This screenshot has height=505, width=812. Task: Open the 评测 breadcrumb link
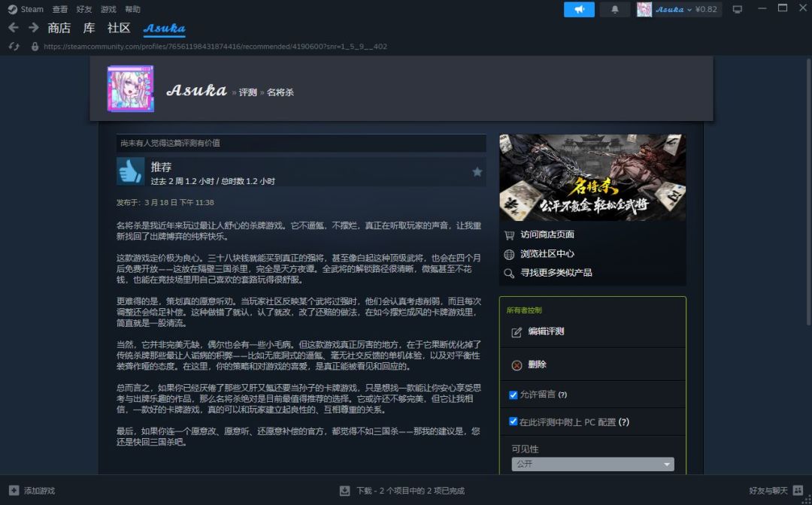click(x=247, y=92)
